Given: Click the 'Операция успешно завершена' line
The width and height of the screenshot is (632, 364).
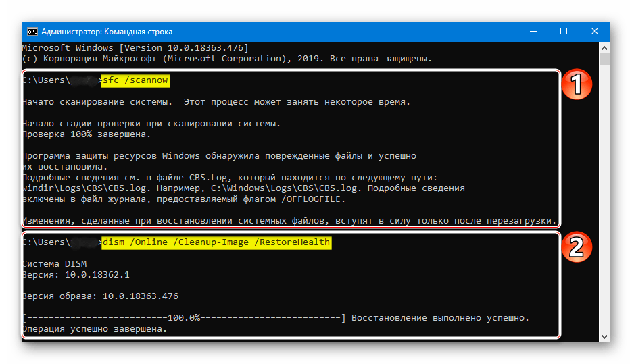Looking at the screenshot, I should (x=93, y=329).
